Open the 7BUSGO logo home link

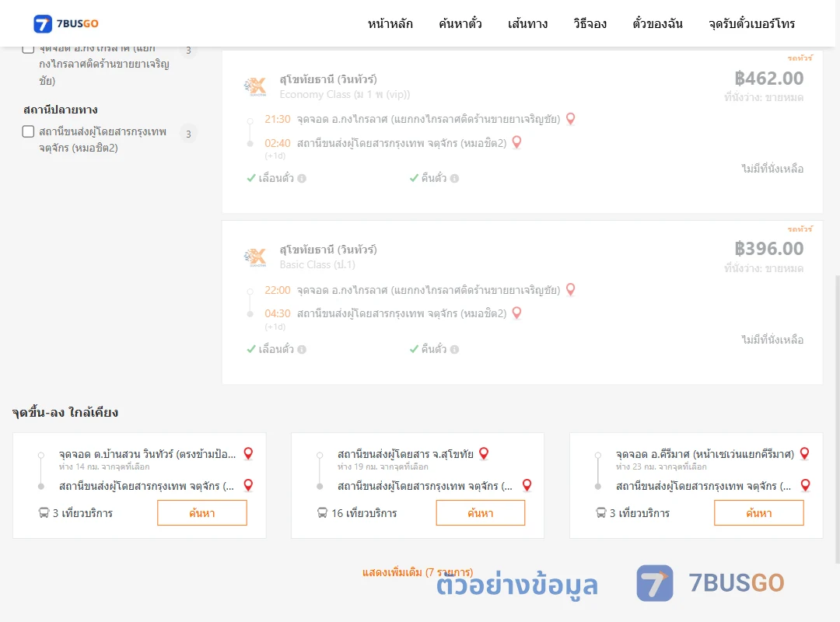(66, 23)
